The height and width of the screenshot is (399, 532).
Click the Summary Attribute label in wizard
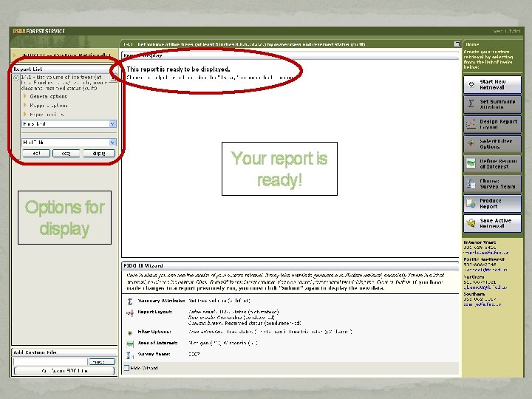[x=161, y=301]
